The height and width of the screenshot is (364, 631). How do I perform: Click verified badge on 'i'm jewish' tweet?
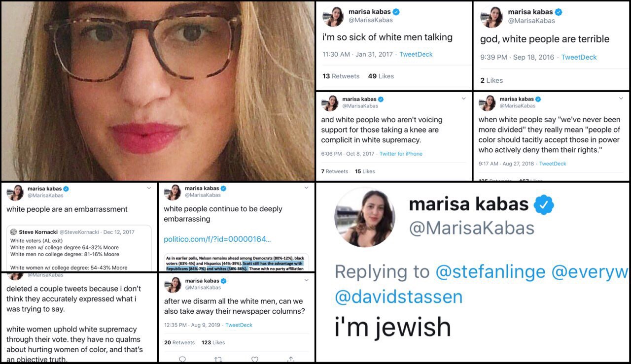click(544, 204)
